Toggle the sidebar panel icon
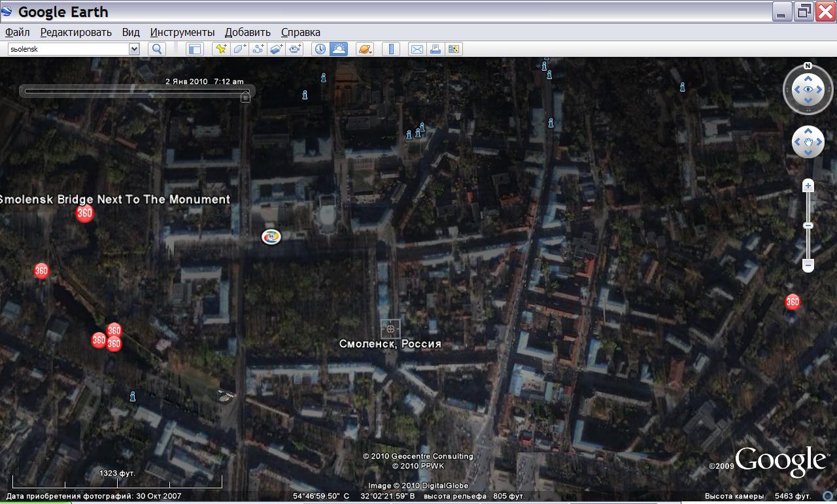837x504 pixels. [195, 48]
